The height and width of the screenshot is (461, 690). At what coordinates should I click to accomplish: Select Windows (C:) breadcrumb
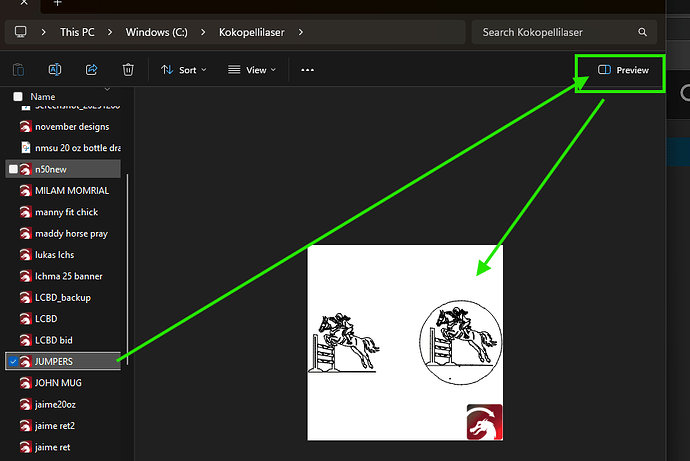click(x=156, y=32)
